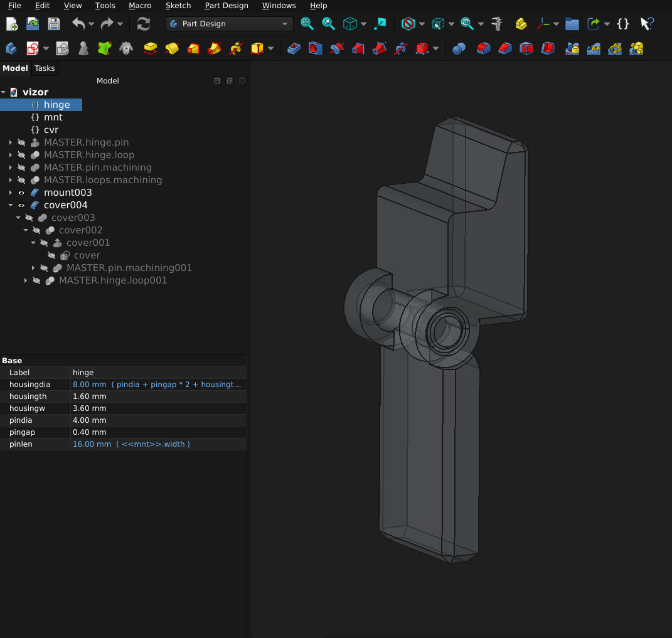Click the Revolution yellow icon
The width and height of the screenshot is (672, 638).
click(x=172, y=48)
